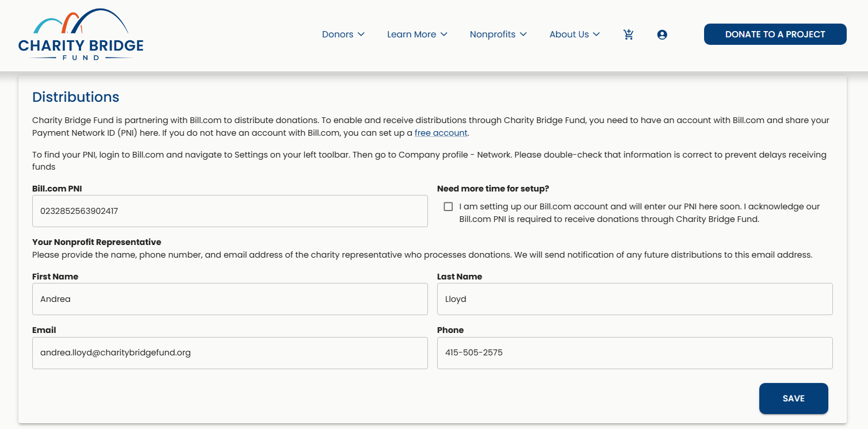This screenshot has width=868, height=429.
Task: Select the Email address input field
Action: tap(230, 353)
